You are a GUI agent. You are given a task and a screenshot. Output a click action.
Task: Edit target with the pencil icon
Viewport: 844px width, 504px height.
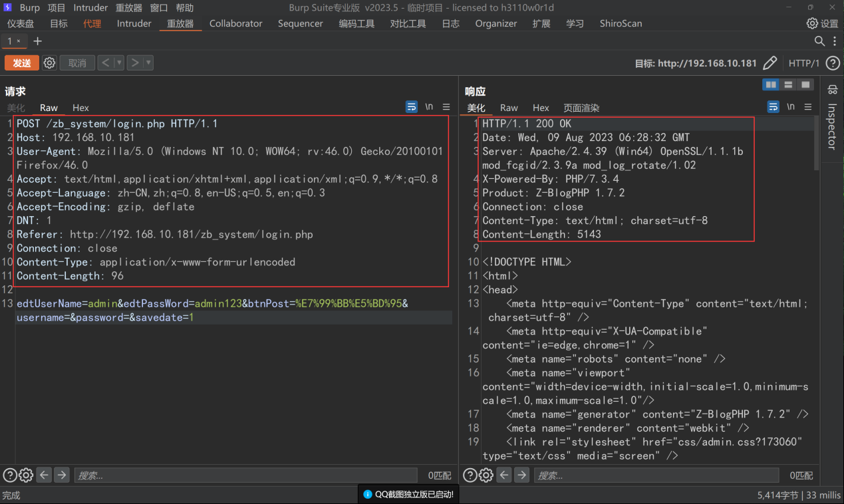tap(770, 63)
